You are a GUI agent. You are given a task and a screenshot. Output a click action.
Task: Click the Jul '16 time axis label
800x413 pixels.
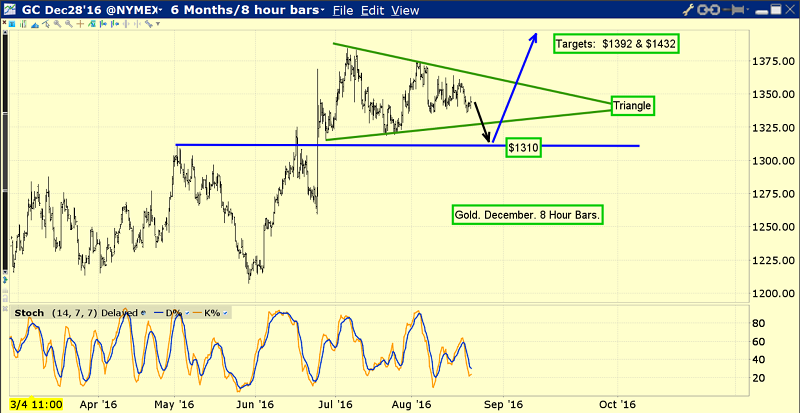coord(336,405)
